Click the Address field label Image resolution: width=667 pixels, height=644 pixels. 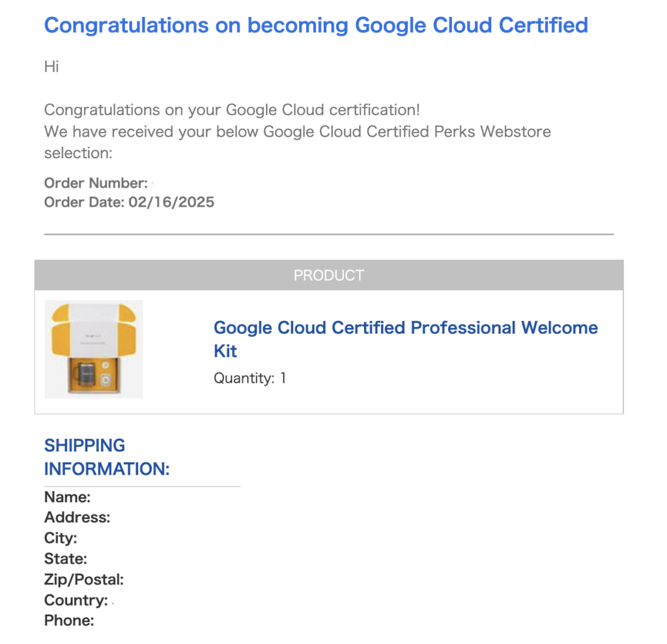(77, 517)
